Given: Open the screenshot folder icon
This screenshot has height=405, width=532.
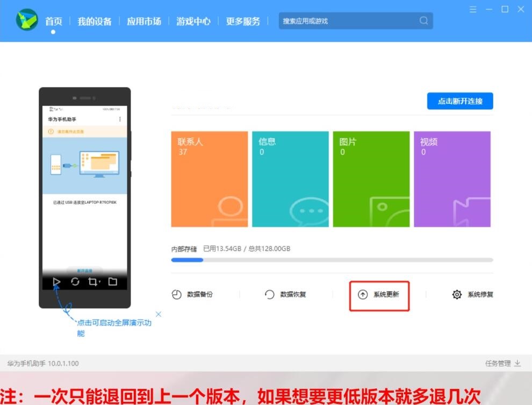Looking at the screenshot, I should [113, 281].
